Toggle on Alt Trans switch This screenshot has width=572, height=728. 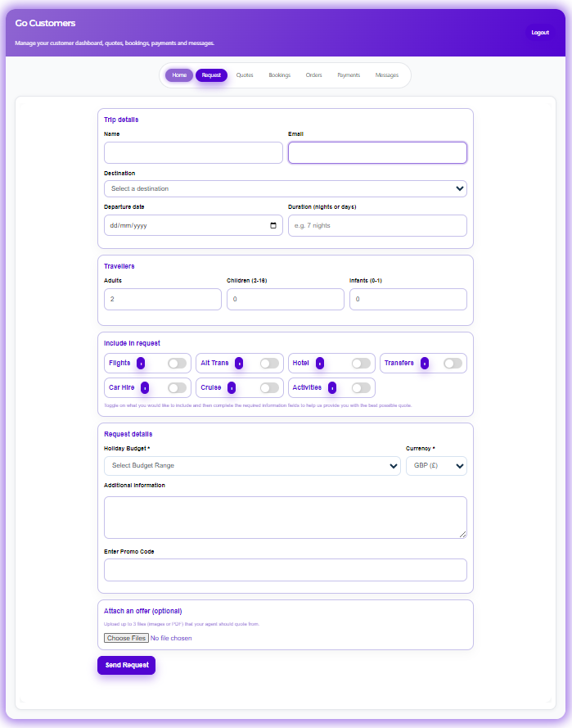click(269, 363)
